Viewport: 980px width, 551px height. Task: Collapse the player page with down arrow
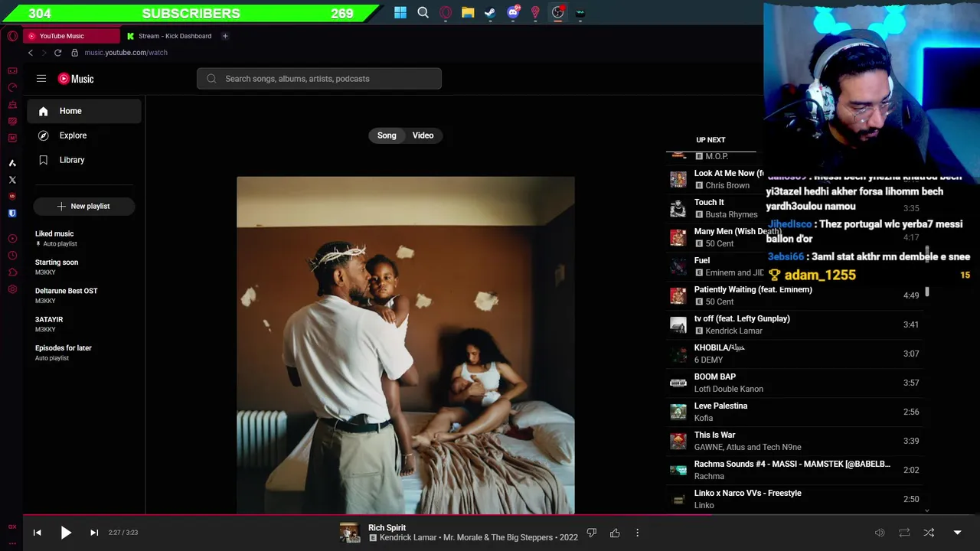point(957,533)
